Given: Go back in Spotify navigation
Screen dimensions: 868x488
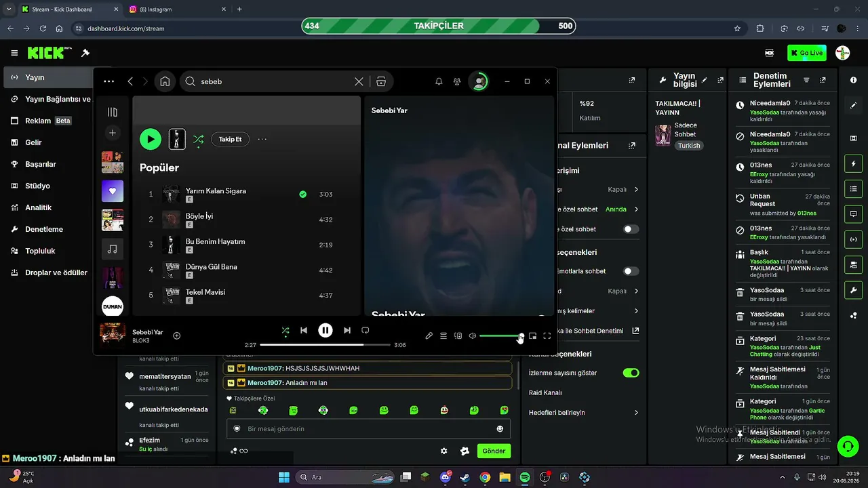Looking at the screenshot, I should [130, 81].
